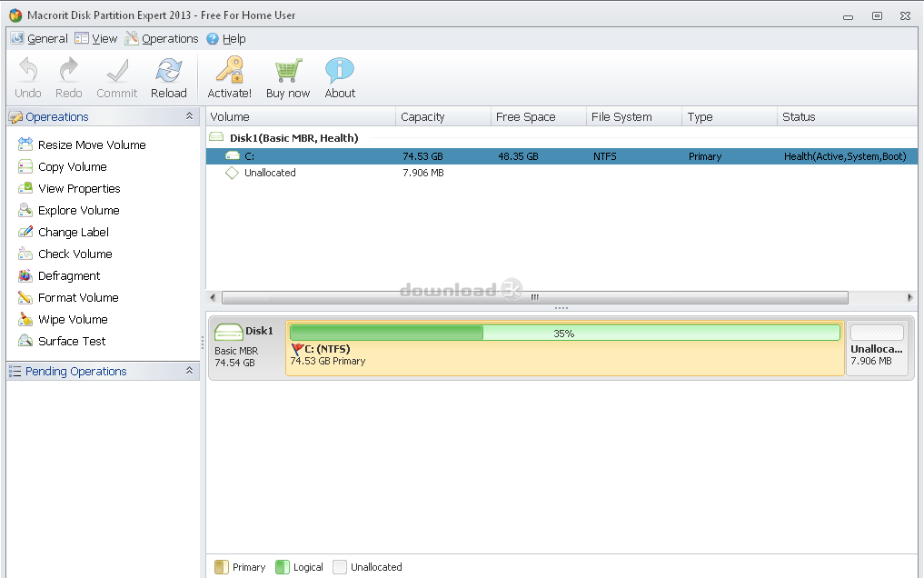Click the Unallocated legend color swatch

point(340,567)
